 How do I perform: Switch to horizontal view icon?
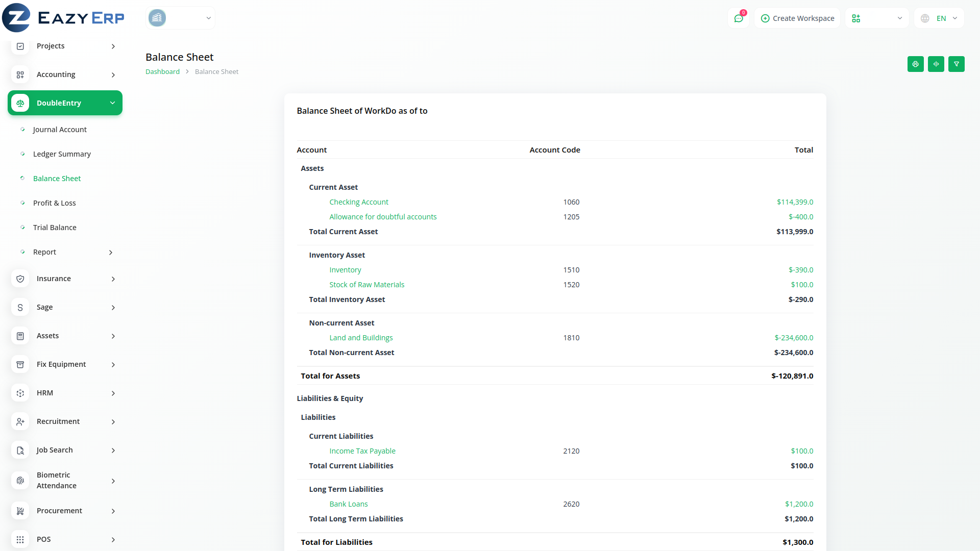[x=936, y=64]
